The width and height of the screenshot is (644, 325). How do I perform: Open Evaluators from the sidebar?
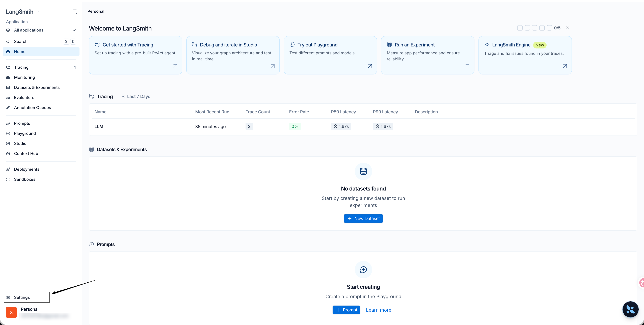41,97
